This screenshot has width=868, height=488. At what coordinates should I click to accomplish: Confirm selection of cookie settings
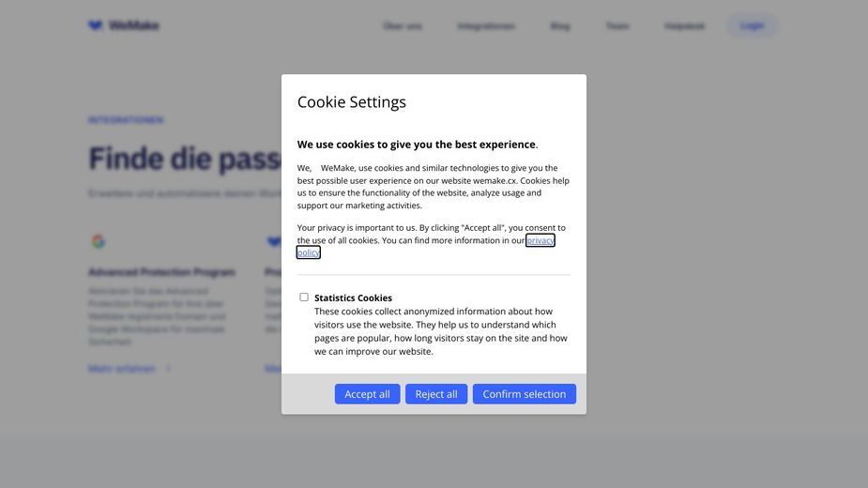525,394
